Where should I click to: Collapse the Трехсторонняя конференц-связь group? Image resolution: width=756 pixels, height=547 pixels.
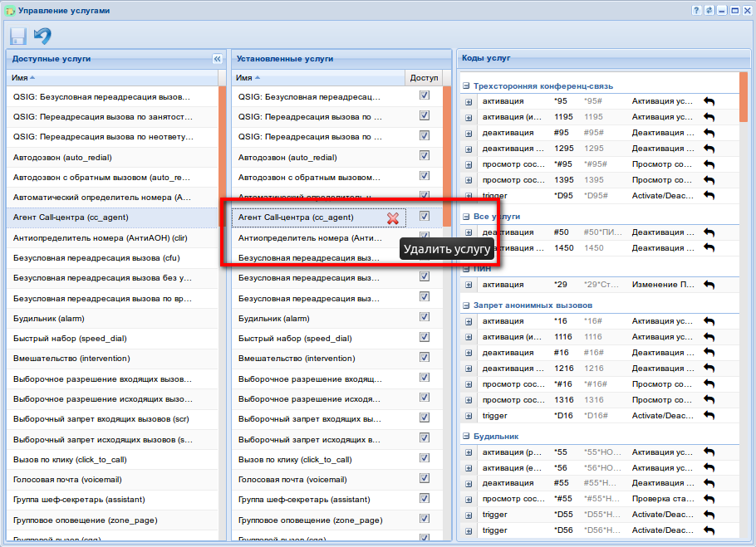coord(466,85)
